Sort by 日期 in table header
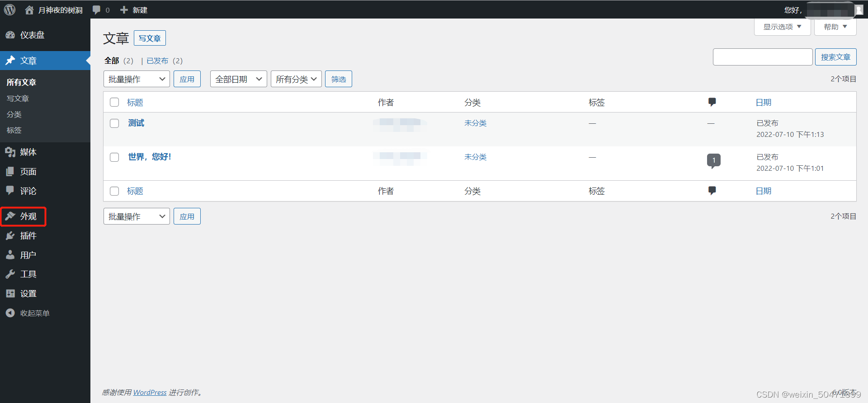 pyautogui.click(x=764, y=103)
